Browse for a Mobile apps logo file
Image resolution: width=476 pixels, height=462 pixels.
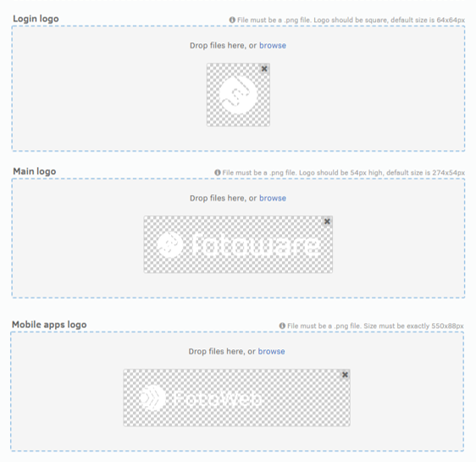[271, 352]
